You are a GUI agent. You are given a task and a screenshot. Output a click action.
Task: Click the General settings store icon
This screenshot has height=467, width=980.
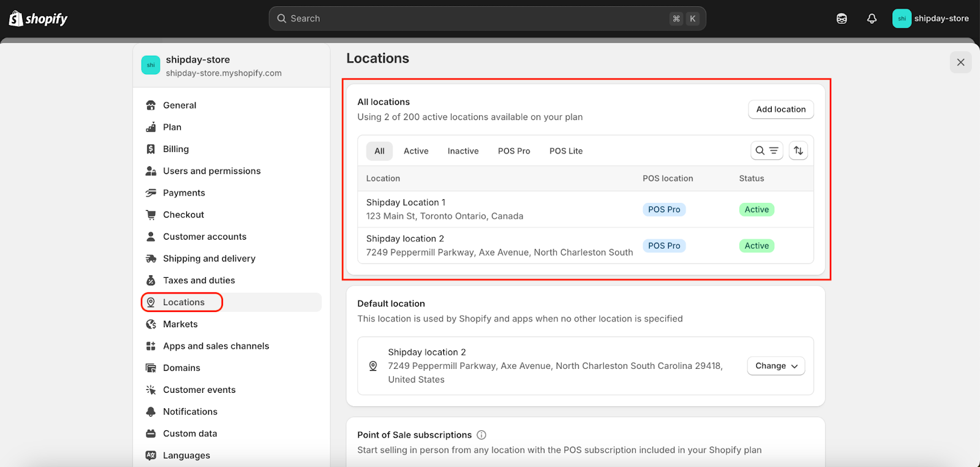(x=151, y=105)
